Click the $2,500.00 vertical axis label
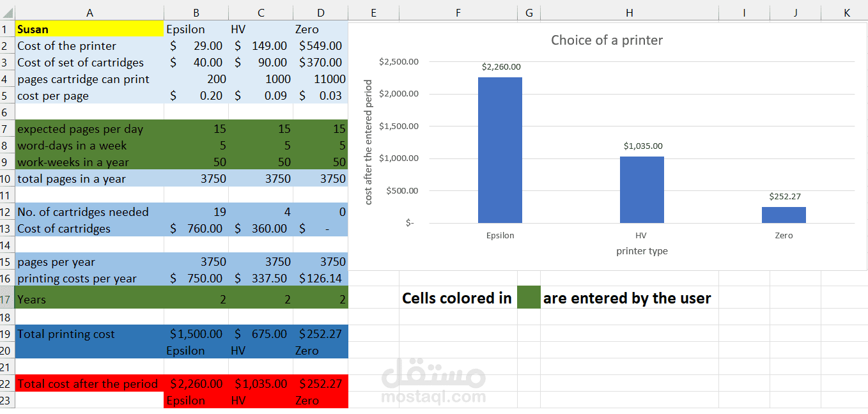Screen dimensions: 868x414 pos(399,62)
